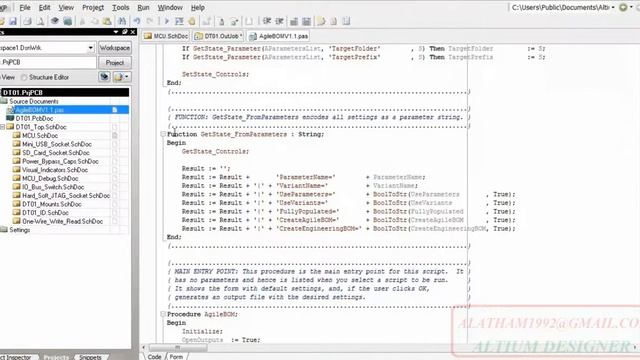Screen dimensions: 640x360
Task: Open the panel options dropdown arrow
Action: [116, 31]
